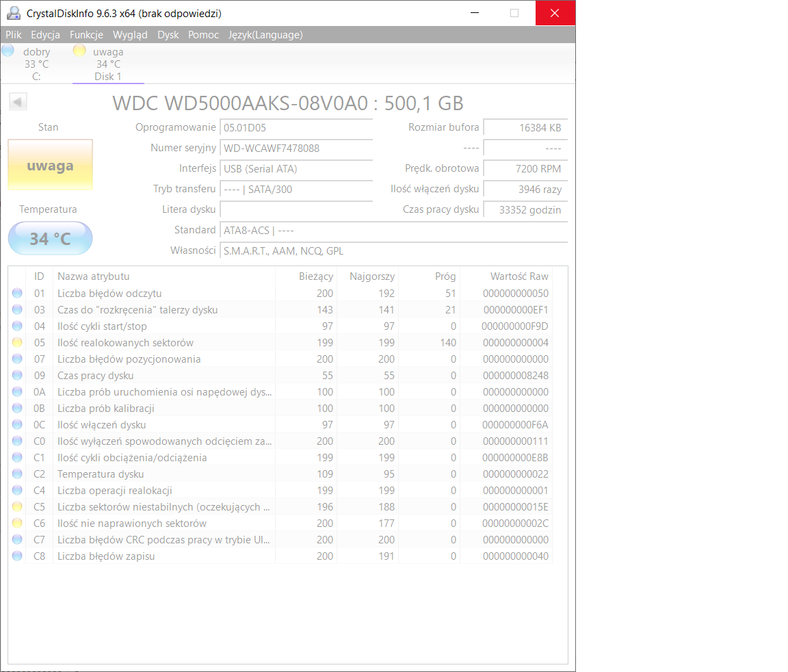Click yellow warning dot for "Ilość realokowanych sektorów"
This screenshot has height=672, width=788.
coord(16,342)
